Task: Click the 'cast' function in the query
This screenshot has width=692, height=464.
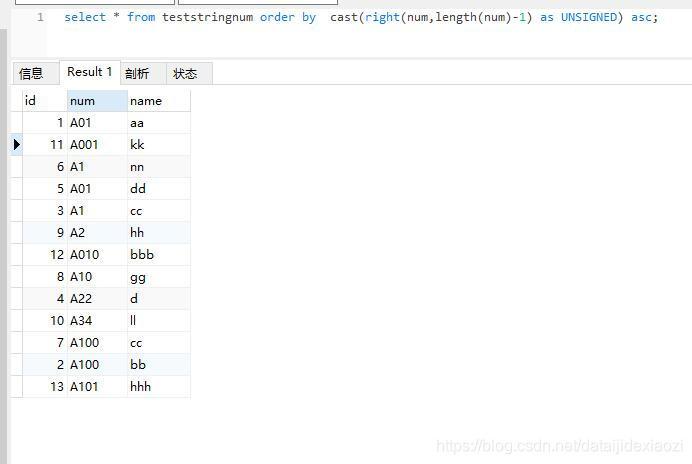Action: coord(344,17)
